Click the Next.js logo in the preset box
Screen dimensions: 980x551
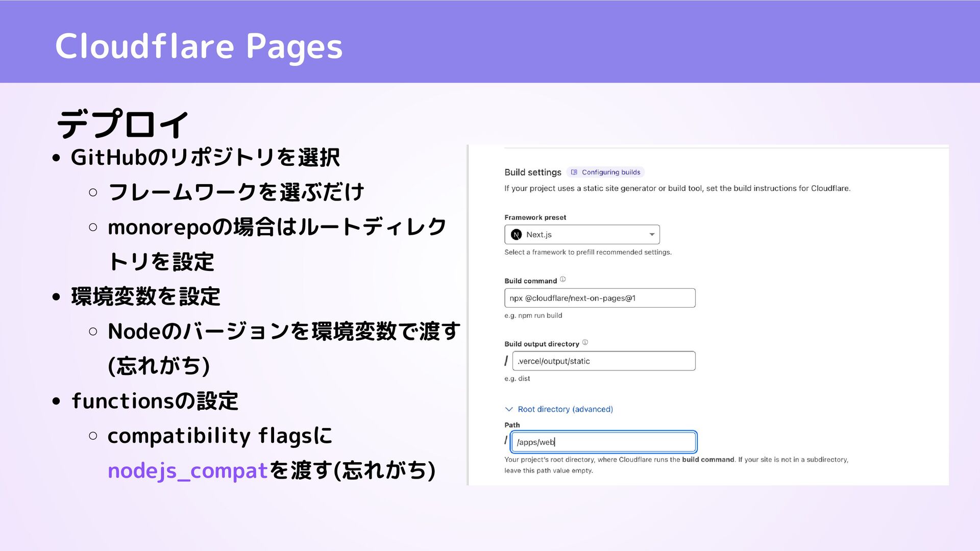pyautogui.click(x=516, y=235)
